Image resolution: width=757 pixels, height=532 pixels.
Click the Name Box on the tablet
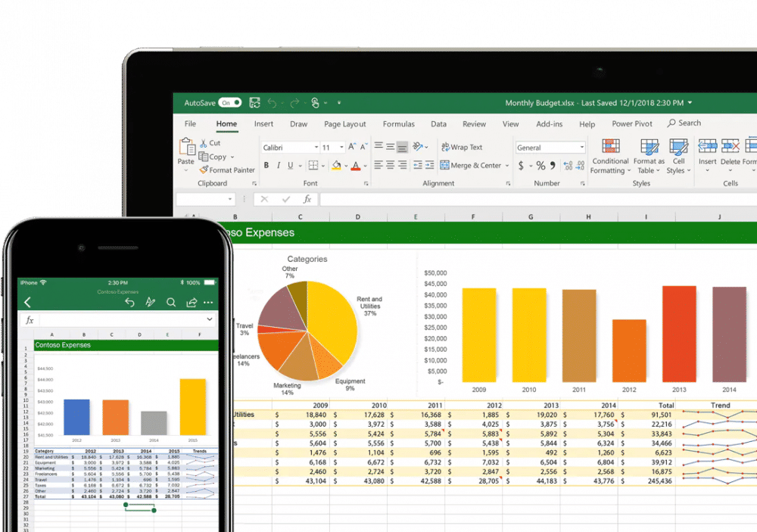tap(206, 199)
